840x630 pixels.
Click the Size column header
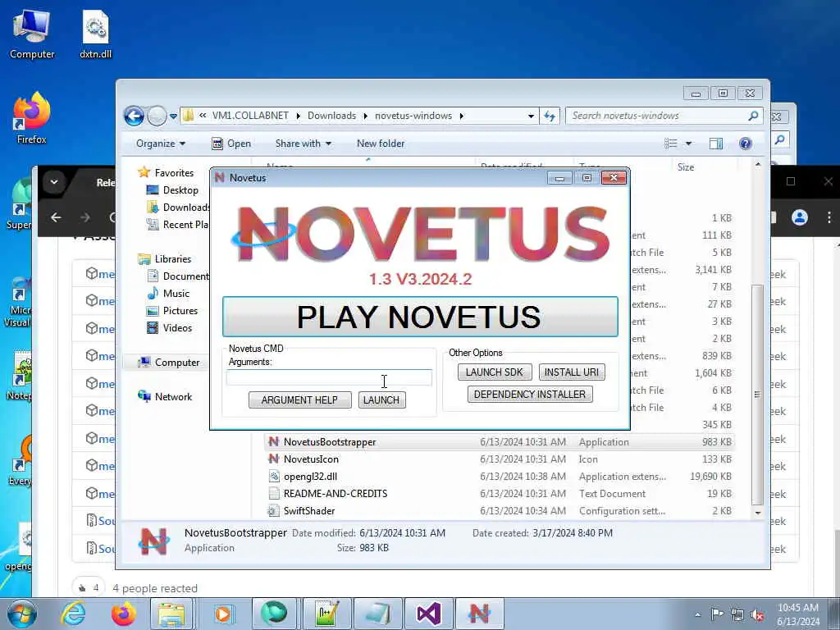(686, 167)
